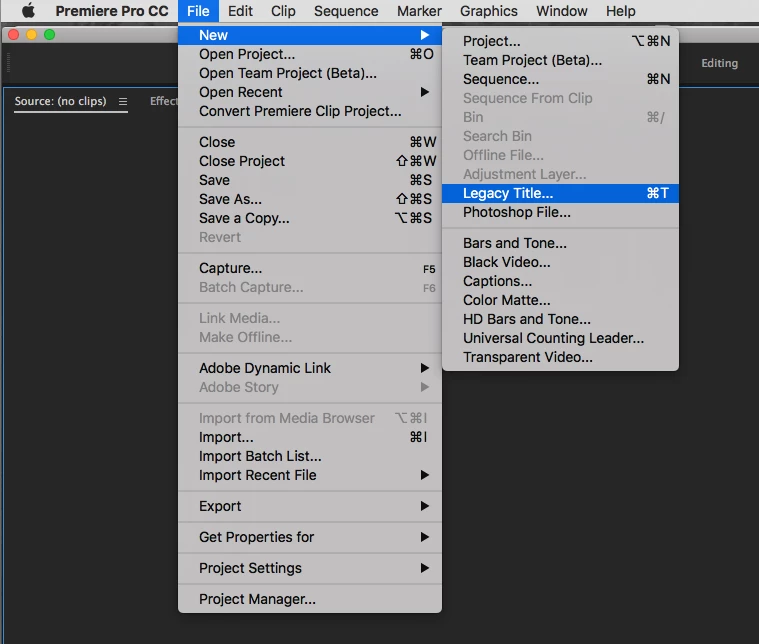Click the yellow minimize window button

(x=31, y=34)
